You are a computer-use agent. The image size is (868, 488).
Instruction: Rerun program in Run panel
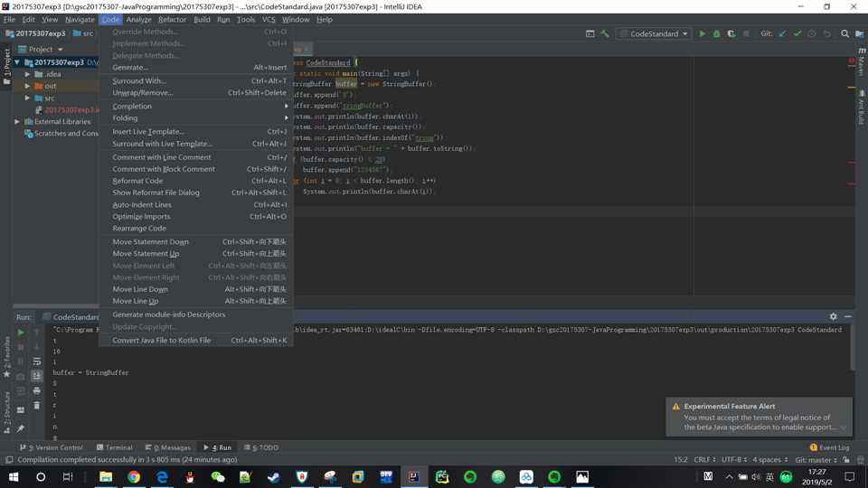click(21, 333)
